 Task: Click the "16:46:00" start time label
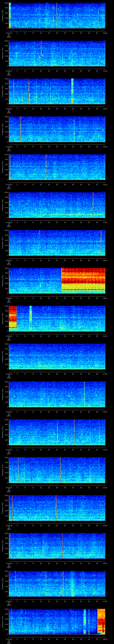pos(9,601)
